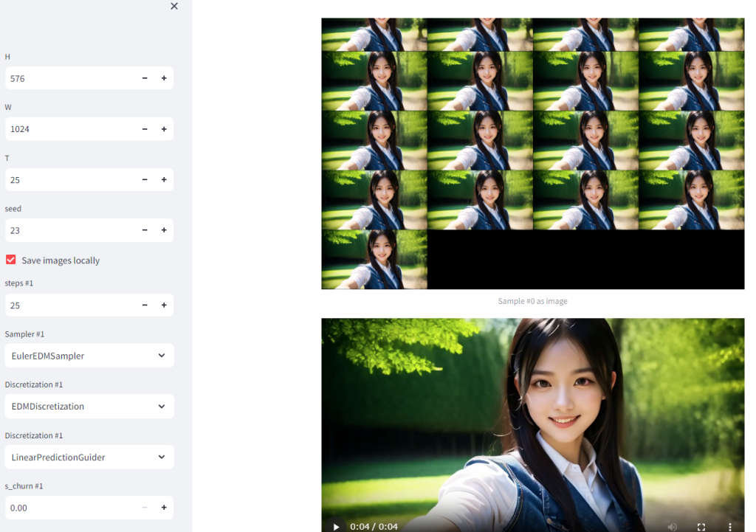Click the Sample #0 frame grid image
This screenshot has height=532, width=756.
point(533,153)
